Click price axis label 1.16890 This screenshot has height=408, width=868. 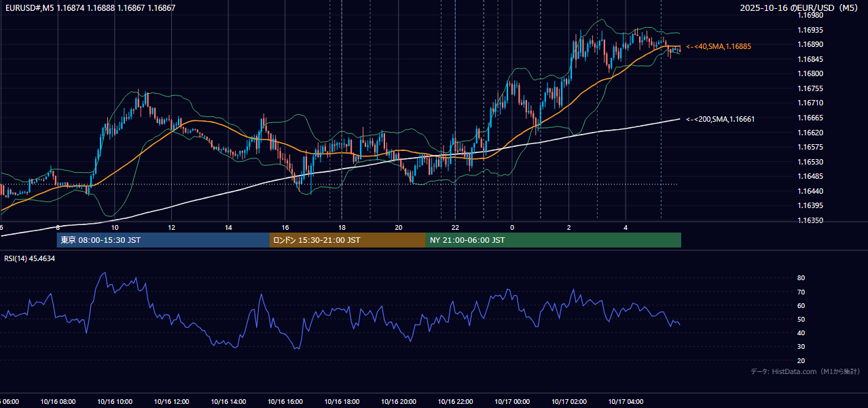[811, 44]
